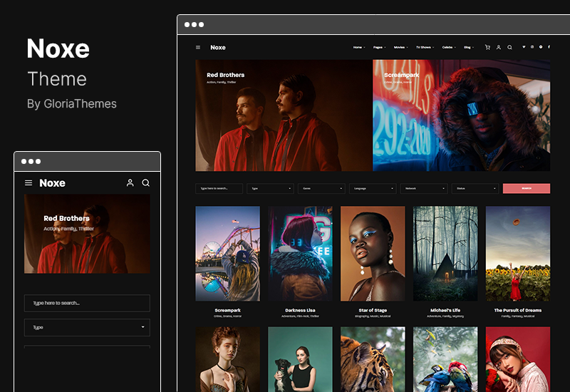This screenshot has height=392, width=570.
Task: Expand the Pages menu dropdown
Action: click(379, 47)
